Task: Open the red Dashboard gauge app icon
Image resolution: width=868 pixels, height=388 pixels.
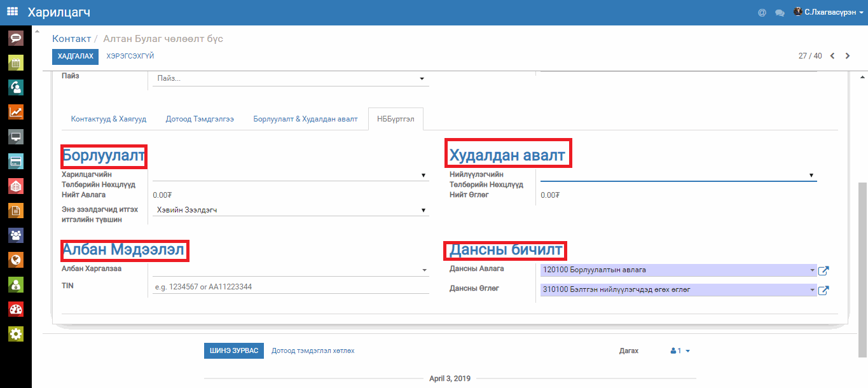Action: pos(16,309)
